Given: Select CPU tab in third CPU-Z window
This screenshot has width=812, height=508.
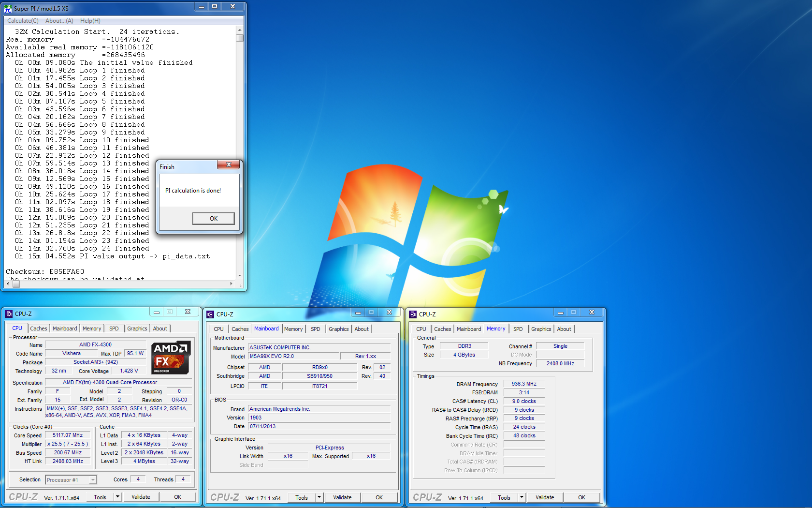Looking at the screenshot, I should [x=421, y=329].
